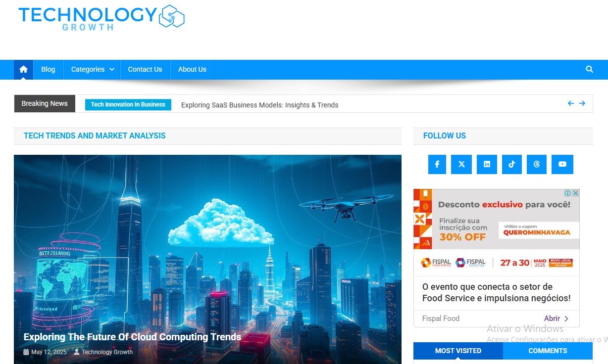
Task: Click the YouTube follow icon
Action: [x=562, y=164]
